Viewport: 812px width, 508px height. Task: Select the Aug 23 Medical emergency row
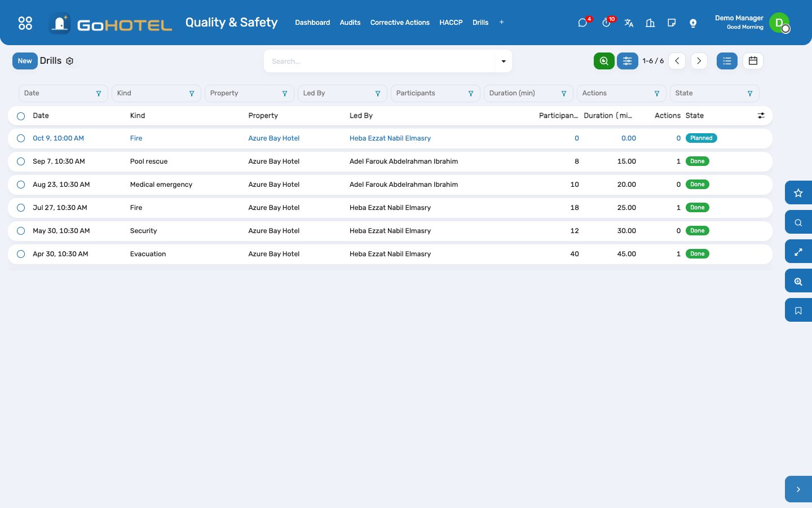pyautogui.click(x=21, y=185)
